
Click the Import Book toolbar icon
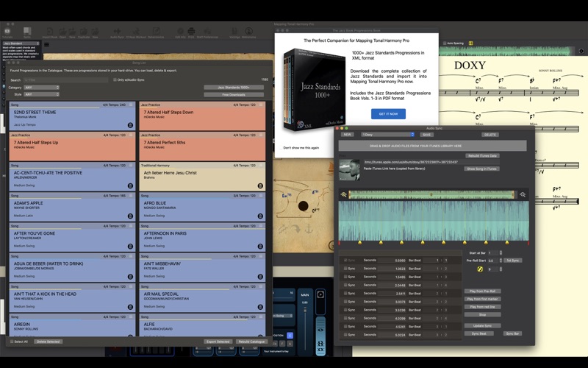pos(50,32)
